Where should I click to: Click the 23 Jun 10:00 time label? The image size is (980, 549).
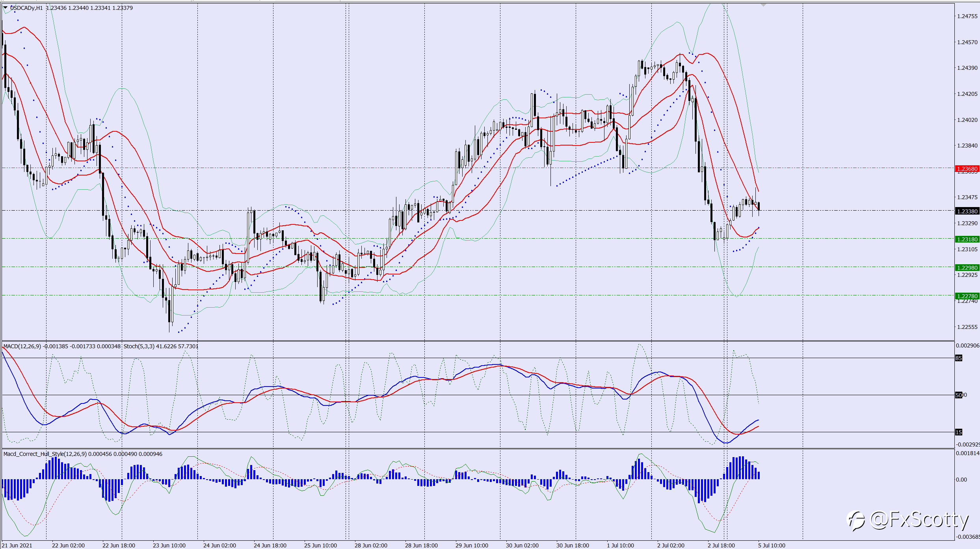click(169, 545)
